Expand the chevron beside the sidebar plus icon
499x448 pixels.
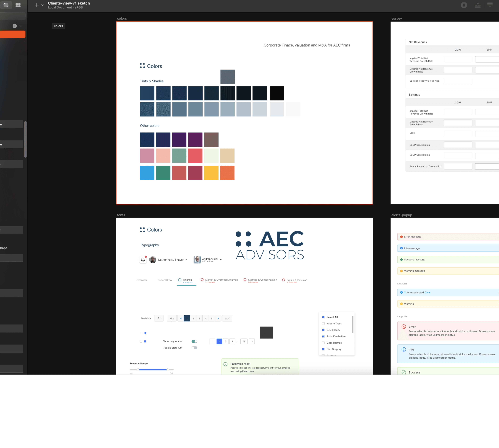(21, 26)
